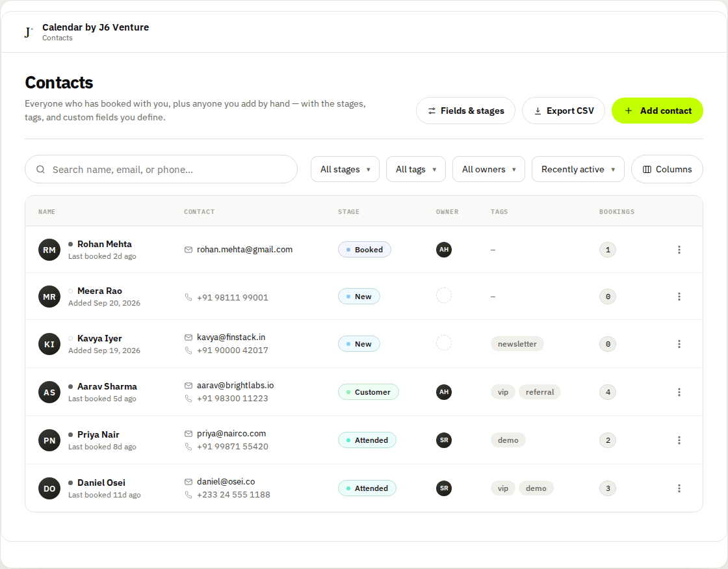728x569 pixels.
Task: Open the J6 Venture logo icon
Action: click(x=29, y=32)
